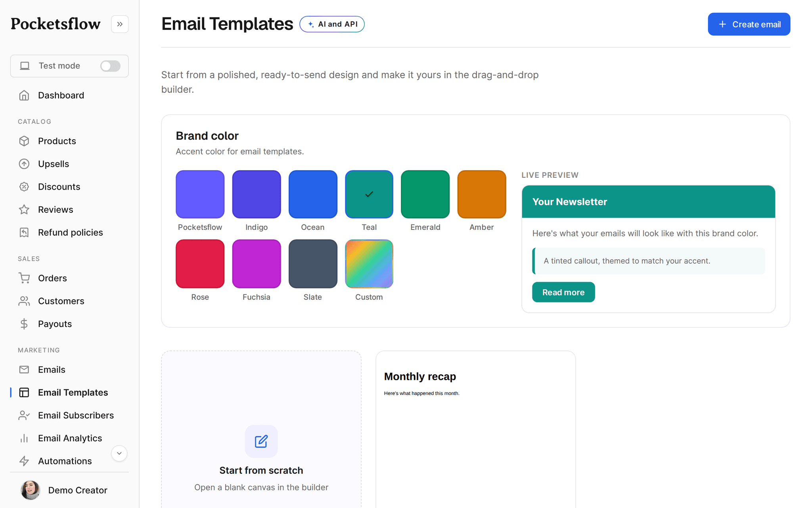Toggle the Test mode switch

coord(110,66)
